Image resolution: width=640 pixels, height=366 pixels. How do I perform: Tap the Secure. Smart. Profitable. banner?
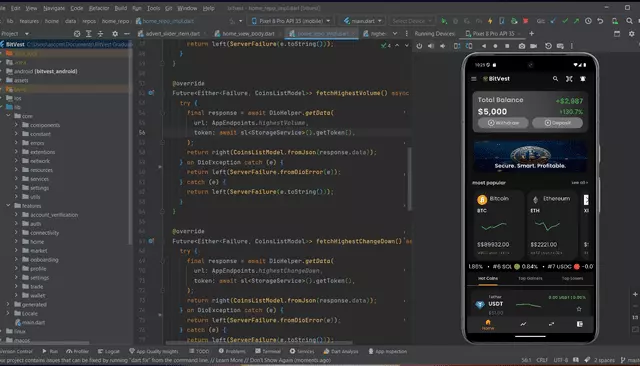[530, 156]
